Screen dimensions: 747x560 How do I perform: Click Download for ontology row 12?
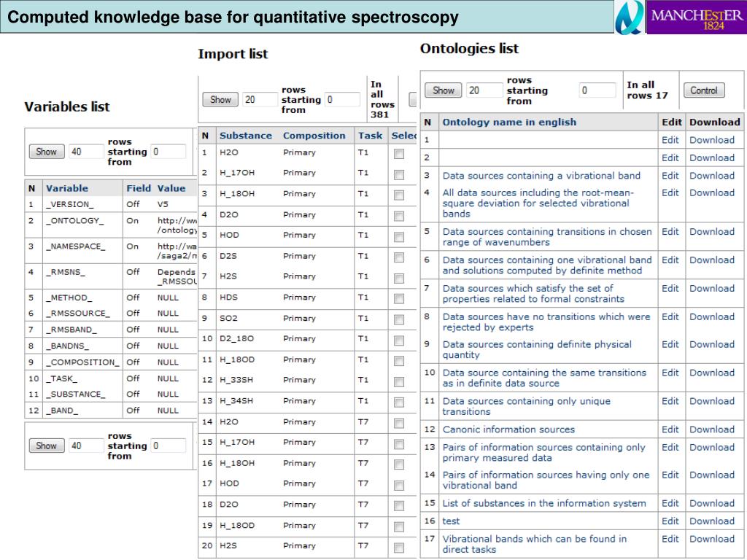[712, 429]
